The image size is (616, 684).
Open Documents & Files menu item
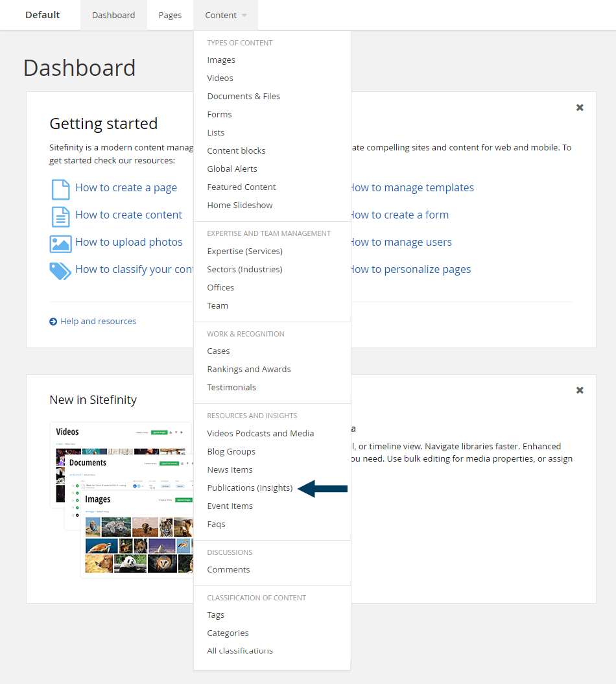pos(243,97)
